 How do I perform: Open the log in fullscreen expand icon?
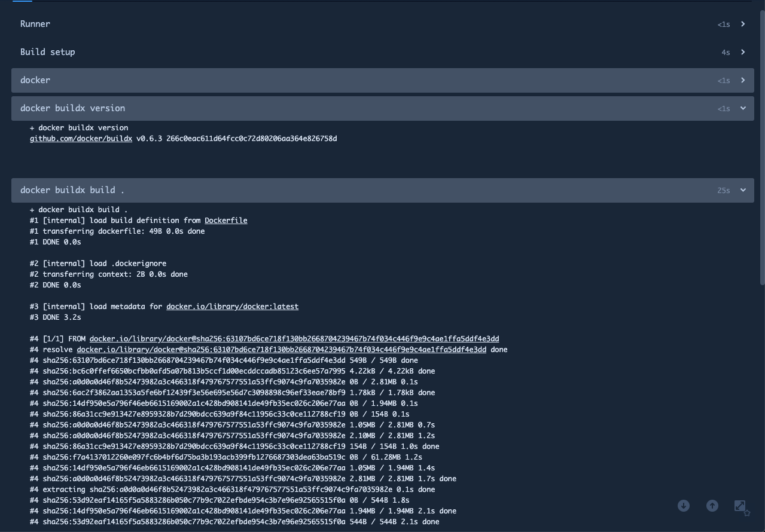pyautogui.click(x=741, y=506)
